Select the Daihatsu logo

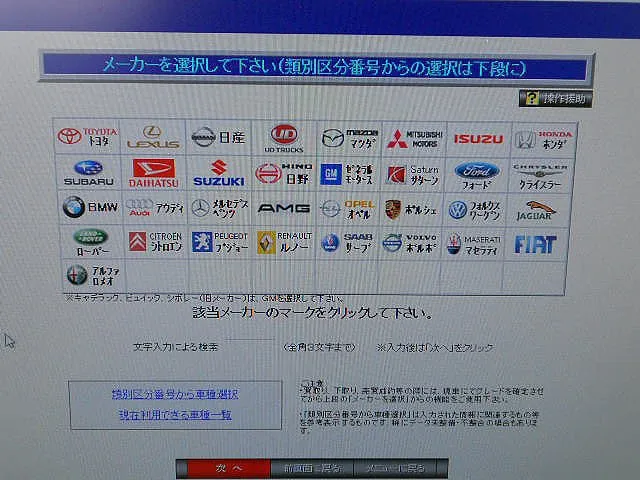[x=153, y=173]
